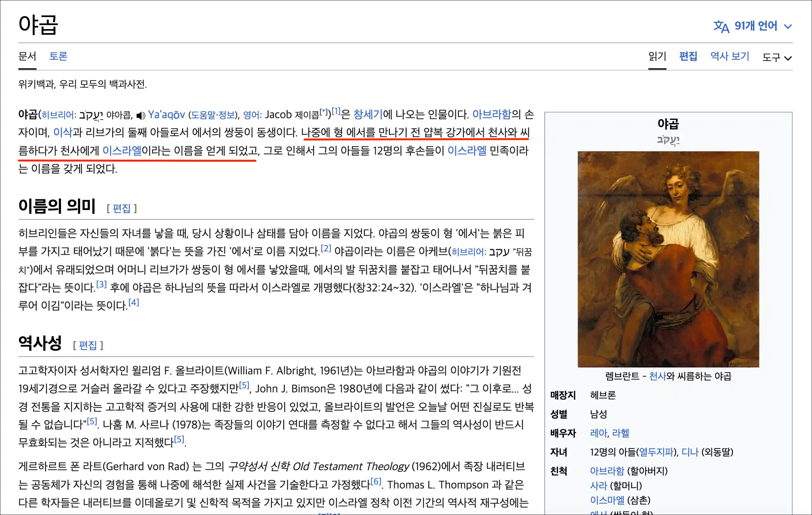This screenshot has height=515, width=812.
Task: Click the language translation icon
Action: (721, 26)
